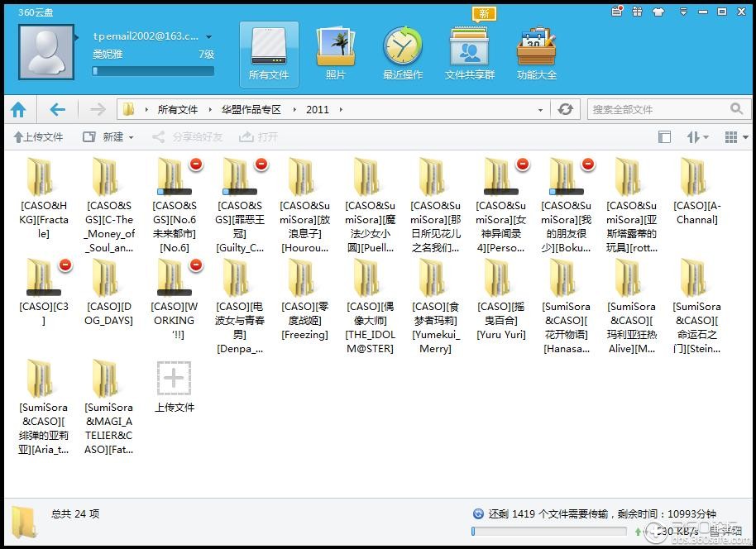The image size is (756, 549).
Task: Click the file transfer progress bar
Action: click(x=549, y=532)
